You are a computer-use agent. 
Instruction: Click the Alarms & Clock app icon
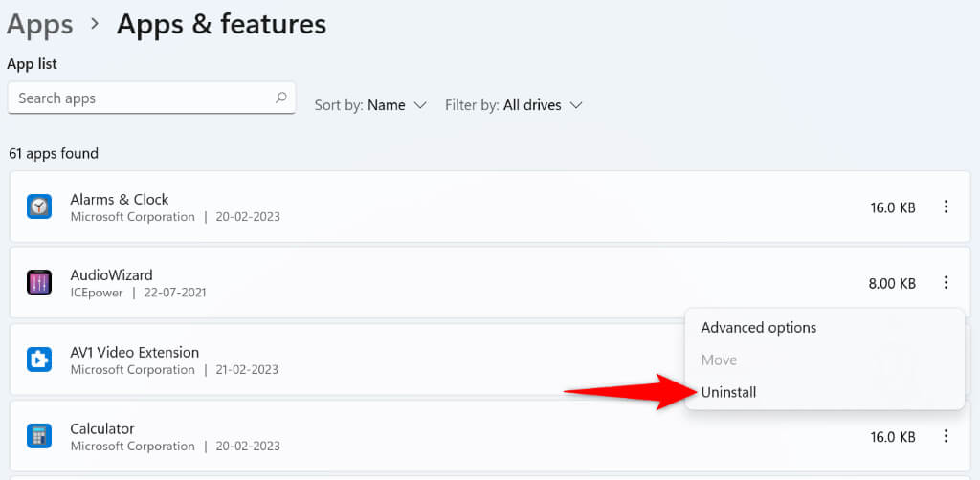tap(39, 207)
